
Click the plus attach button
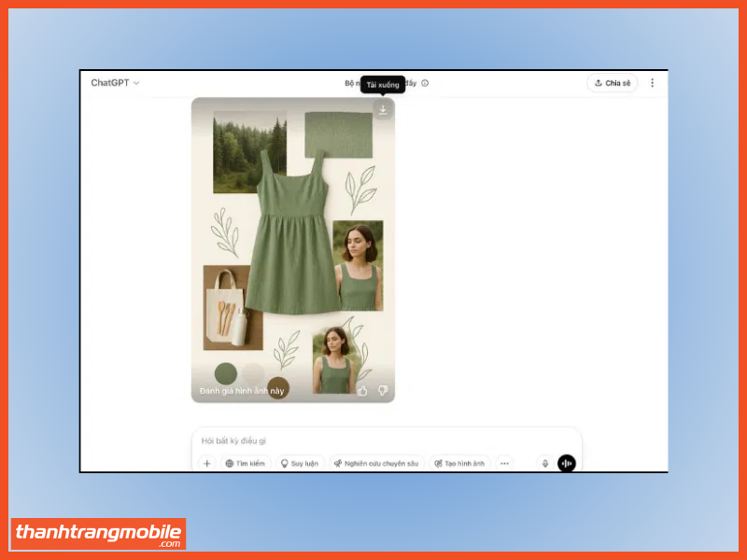(206, 463)
